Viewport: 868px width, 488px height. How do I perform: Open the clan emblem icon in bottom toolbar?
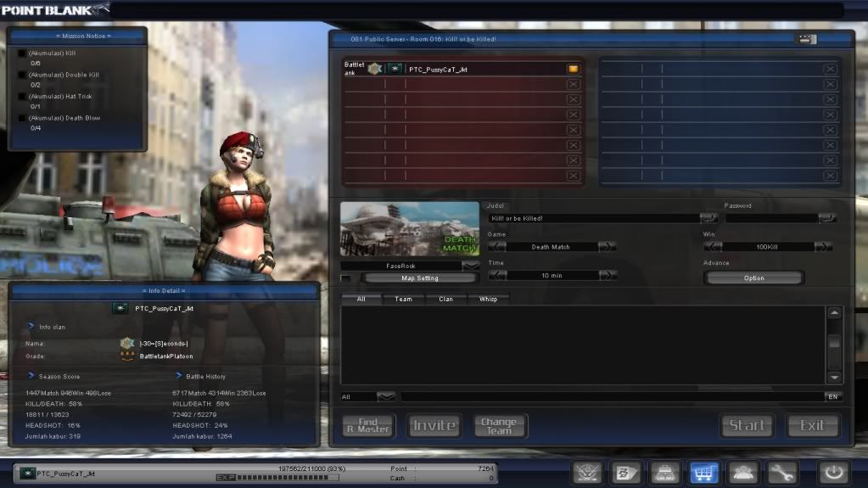click(587, 473)
